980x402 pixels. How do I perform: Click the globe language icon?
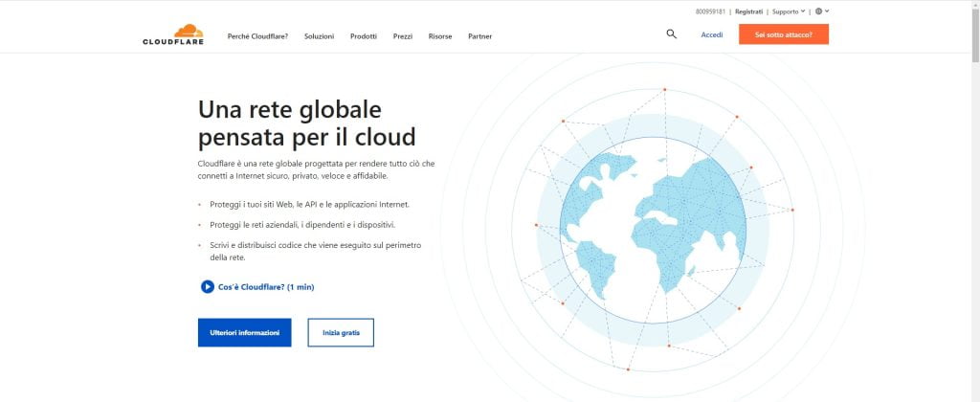tap(818, 11)
